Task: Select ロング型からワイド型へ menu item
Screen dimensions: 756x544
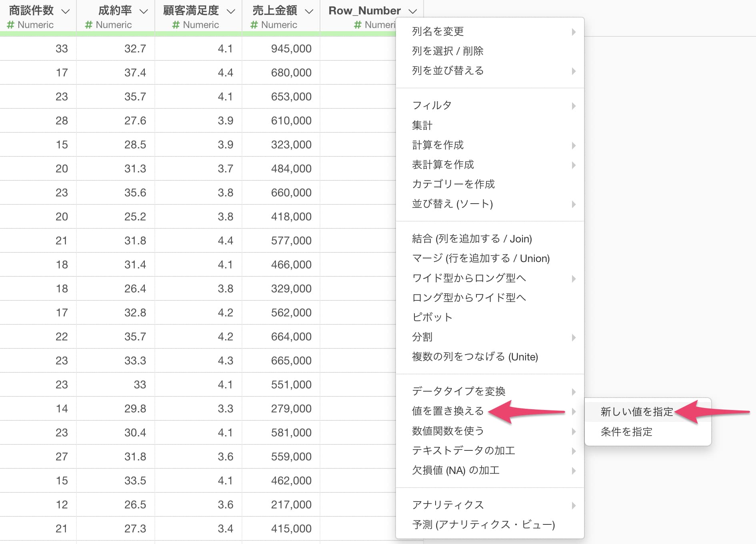Action: 490,298
